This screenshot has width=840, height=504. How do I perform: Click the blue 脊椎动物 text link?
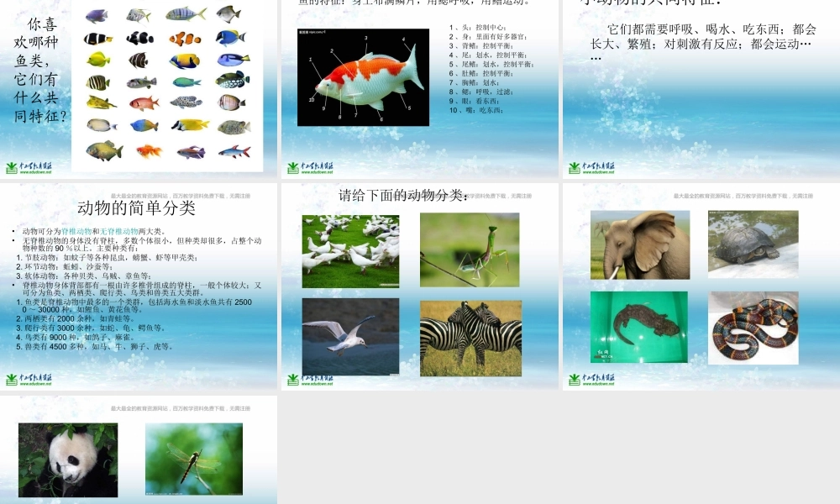(77, 229)
